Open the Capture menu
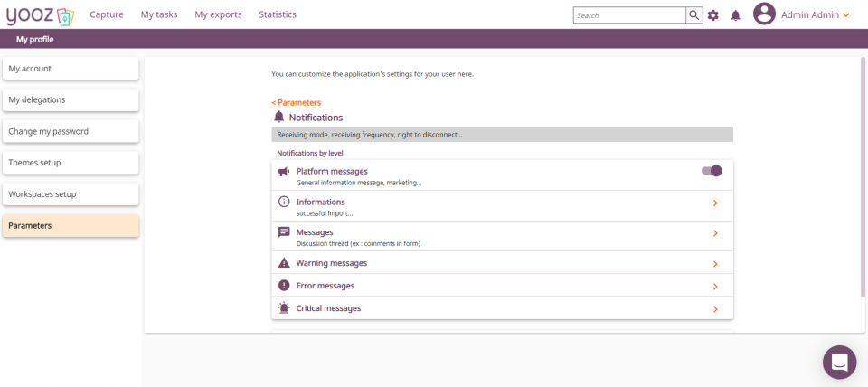This screenshot has height=387, width=868. [107, 14]
